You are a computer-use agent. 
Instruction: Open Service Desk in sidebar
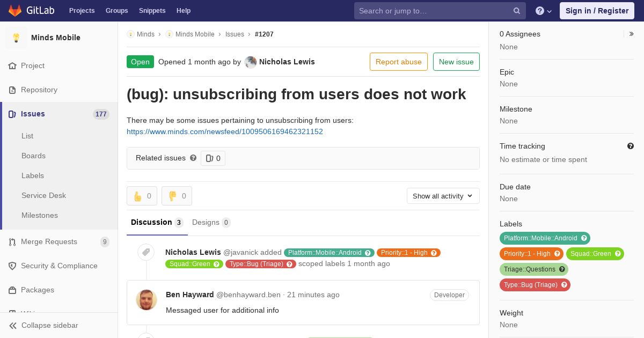pos(43,196)
